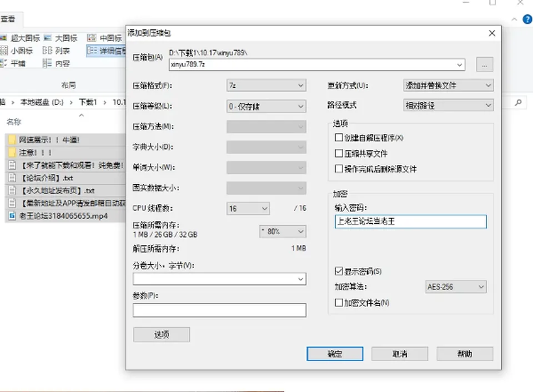Open 查看 ribbon tab in Explorer
The height and width of the screenshot is (392, 533).
pos(8,19)
